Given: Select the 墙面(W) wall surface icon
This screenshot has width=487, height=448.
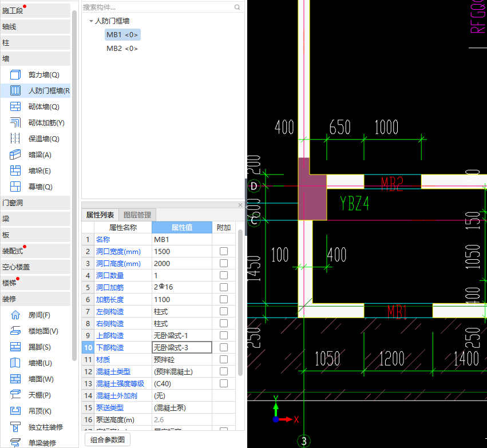Looking at the screenshot, I should (15, 379).
